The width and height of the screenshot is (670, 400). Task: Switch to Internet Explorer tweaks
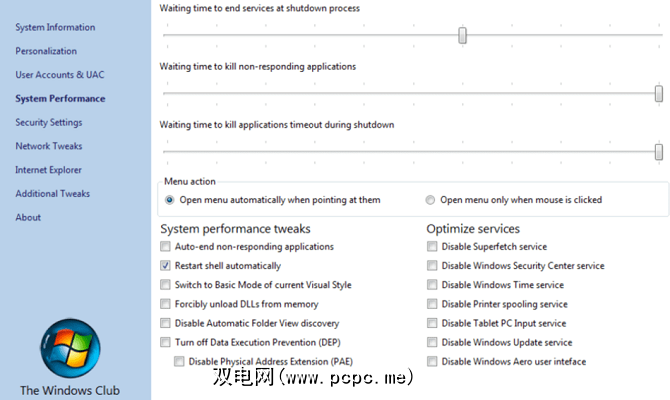pyautogui.click(x=49, y=170)
